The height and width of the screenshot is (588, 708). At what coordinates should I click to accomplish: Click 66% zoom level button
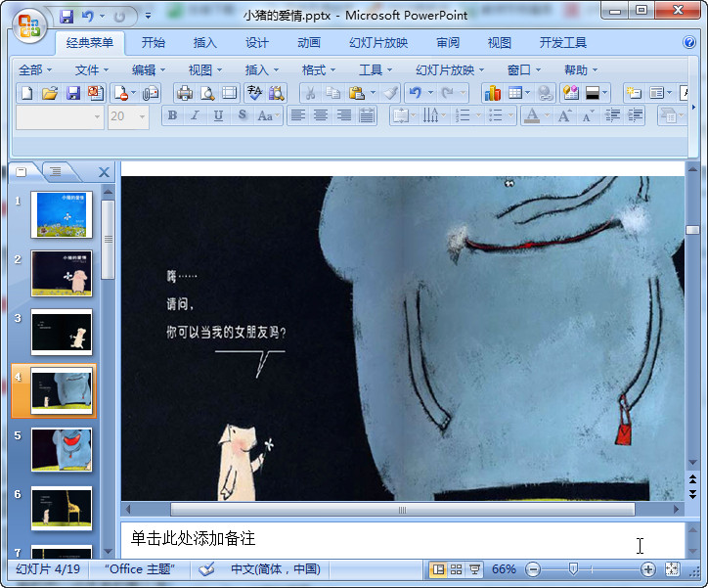504,569
